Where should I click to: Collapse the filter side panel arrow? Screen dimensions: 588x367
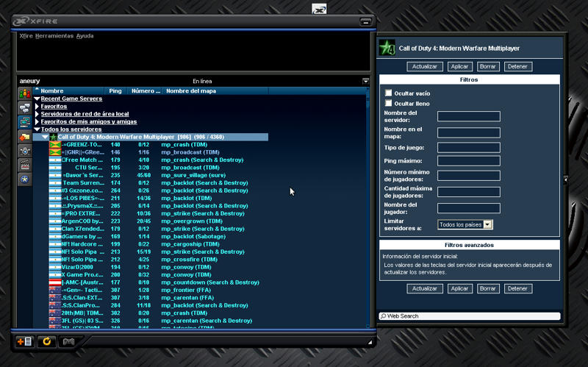[x=565, y=179]
